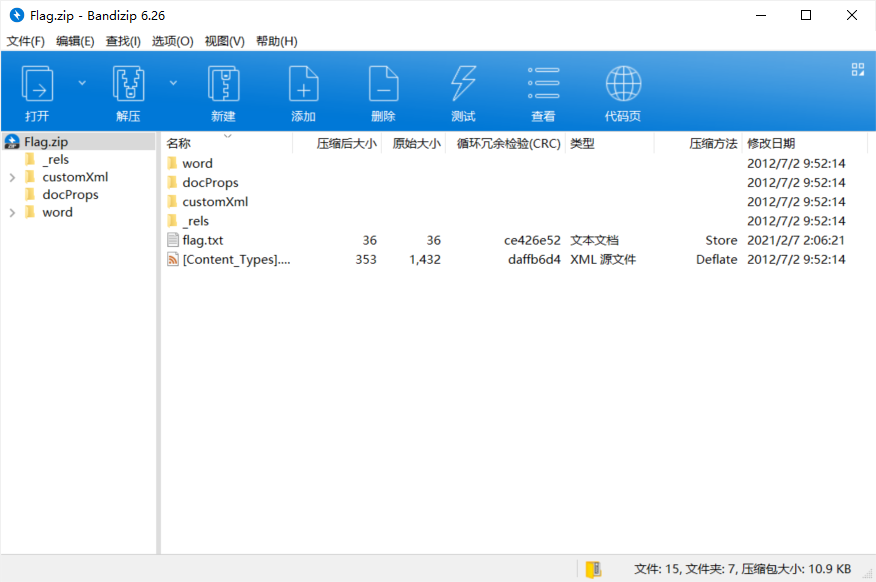Expand the customXml folder in tree

point(12,178)
